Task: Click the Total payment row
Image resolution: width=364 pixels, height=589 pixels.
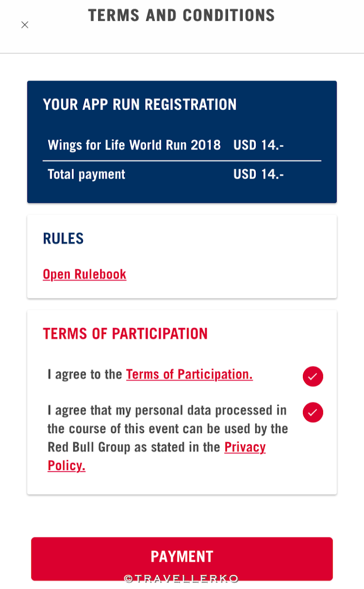Action: coord(86,174)
